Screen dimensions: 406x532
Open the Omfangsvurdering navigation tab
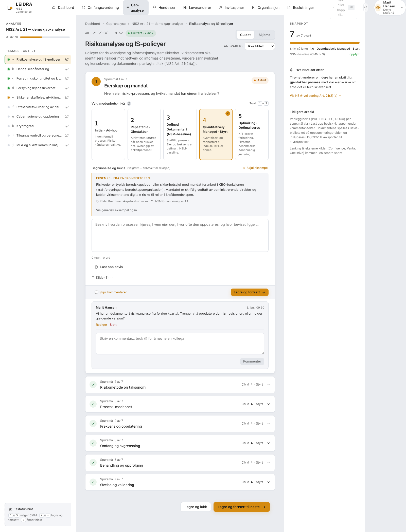point(100,8)
